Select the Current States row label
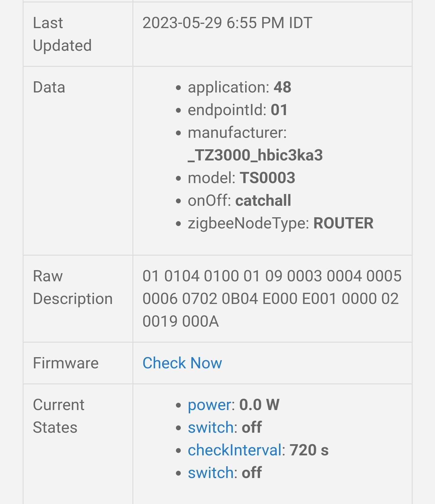 (x=59, y=416)
